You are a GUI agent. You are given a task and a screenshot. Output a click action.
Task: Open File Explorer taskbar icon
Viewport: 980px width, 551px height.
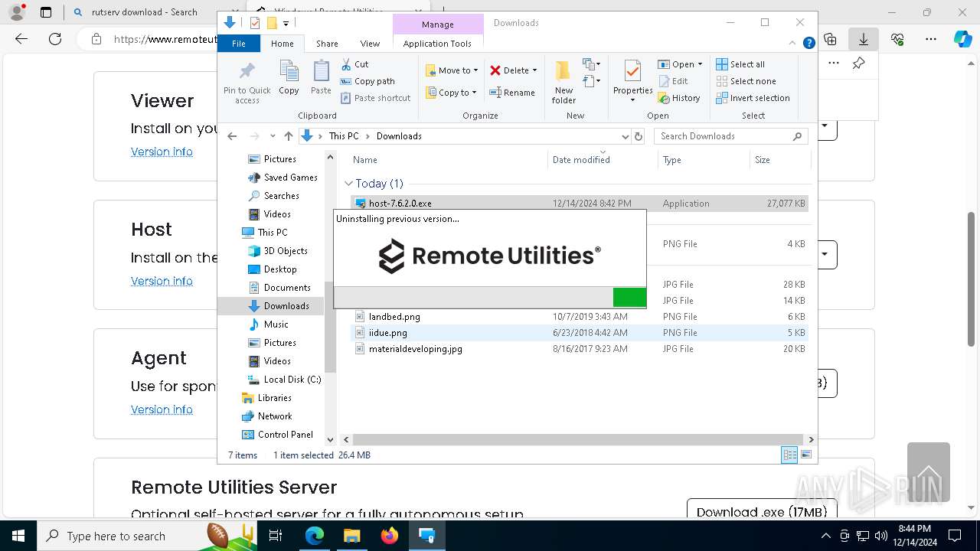(x=352, y=536)
